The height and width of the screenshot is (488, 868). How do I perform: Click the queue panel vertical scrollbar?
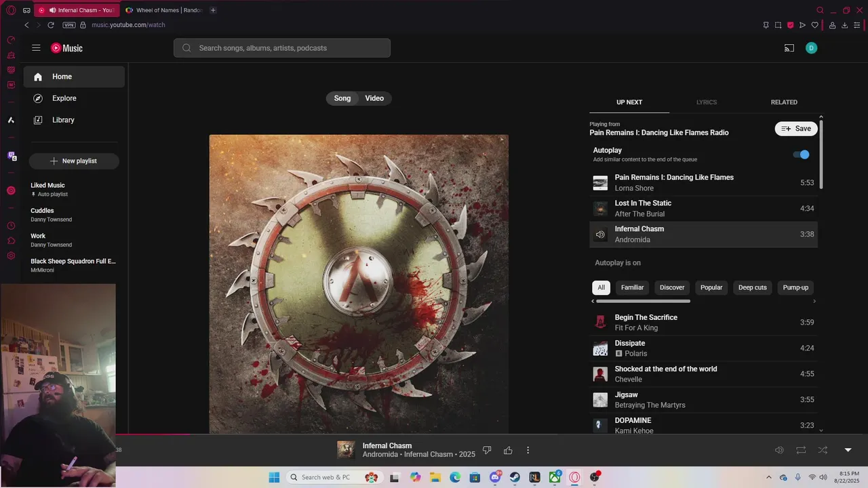pyautogui.click(x=821, y=154)
